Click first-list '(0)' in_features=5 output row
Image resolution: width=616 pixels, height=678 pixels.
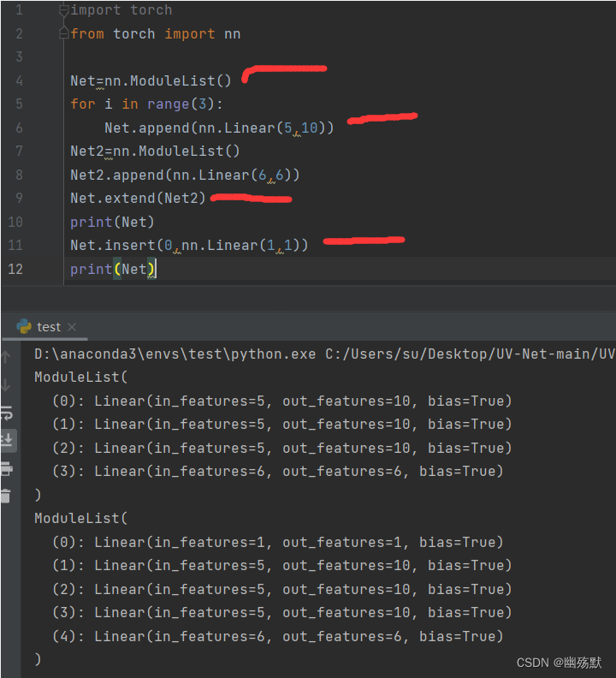coord(282,401)
